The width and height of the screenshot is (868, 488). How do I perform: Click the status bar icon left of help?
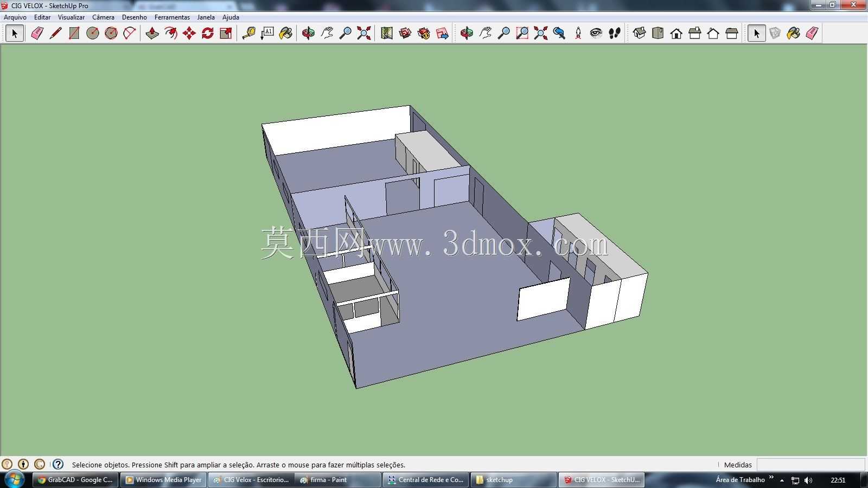tap(40, 464)
